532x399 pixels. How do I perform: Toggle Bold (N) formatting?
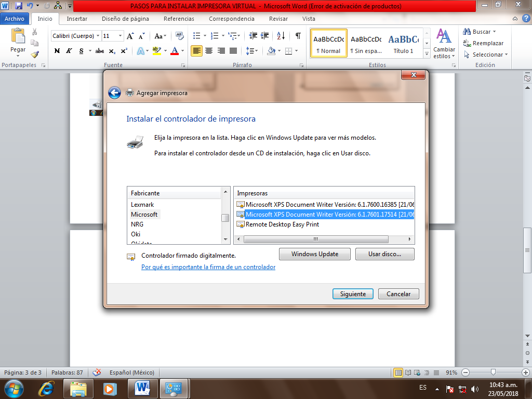57,51
